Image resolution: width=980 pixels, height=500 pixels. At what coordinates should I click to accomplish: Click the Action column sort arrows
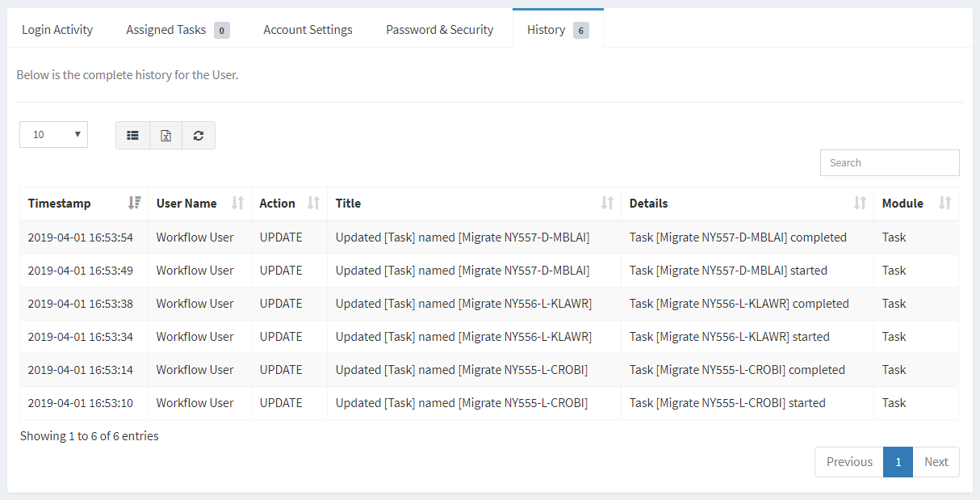pyautogui.click(x=313, y=204)
